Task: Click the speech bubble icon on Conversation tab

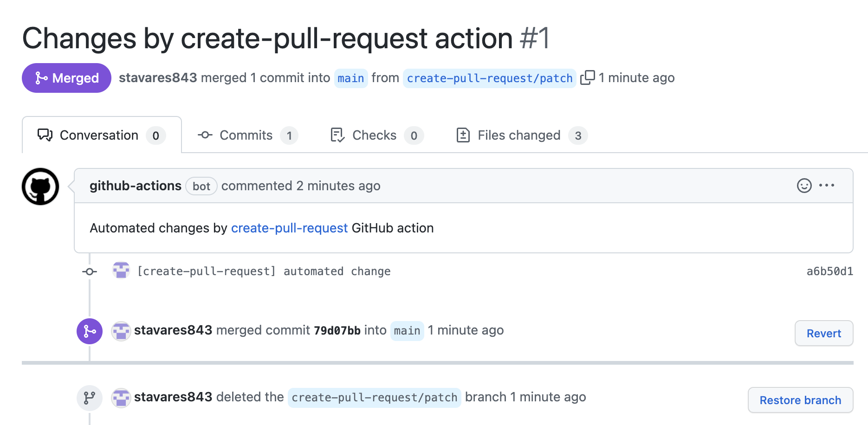Action: tap(45, 135)
